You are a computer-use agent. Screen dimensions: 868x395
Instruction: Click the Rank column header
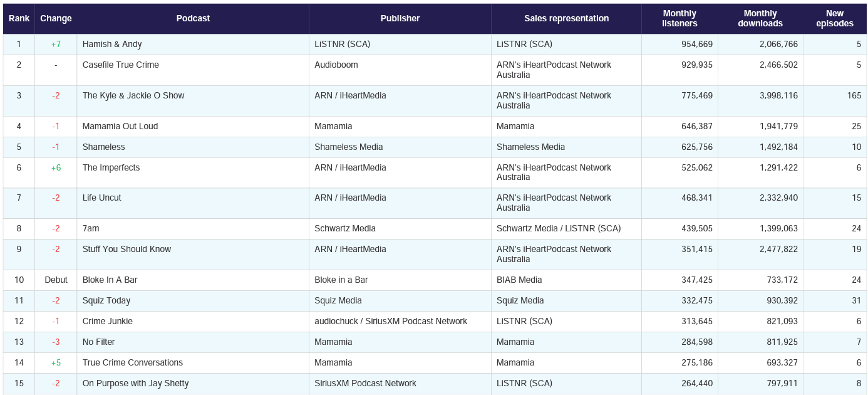tap(19, 19)
